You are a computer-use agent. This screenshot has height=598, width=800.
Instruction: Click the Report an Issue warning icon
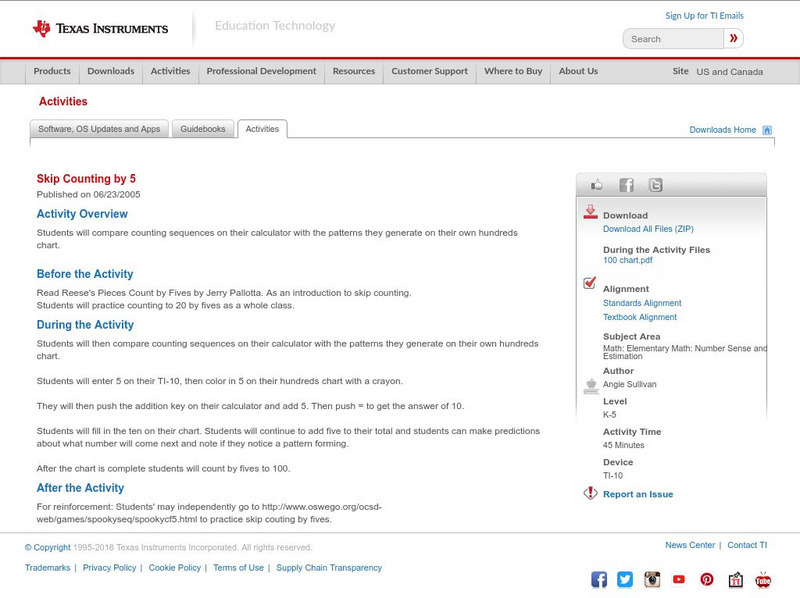(x=590, y=493)
